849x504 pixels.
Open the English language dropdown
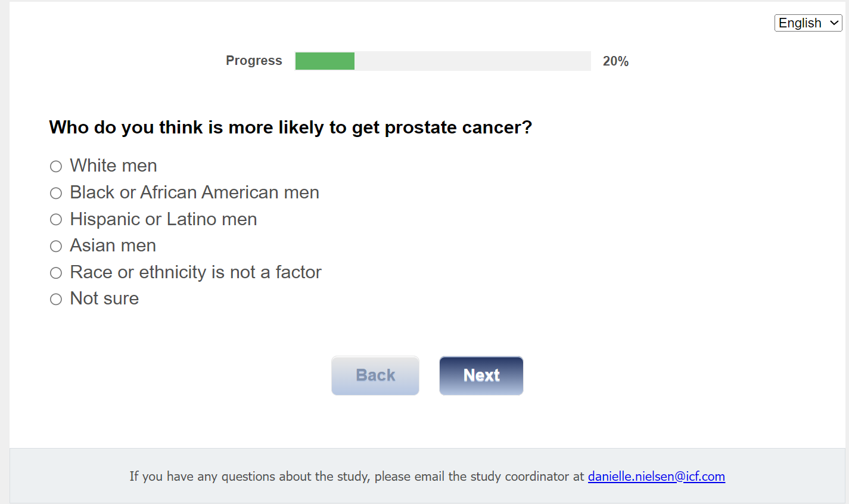click(x=801, y=23)
